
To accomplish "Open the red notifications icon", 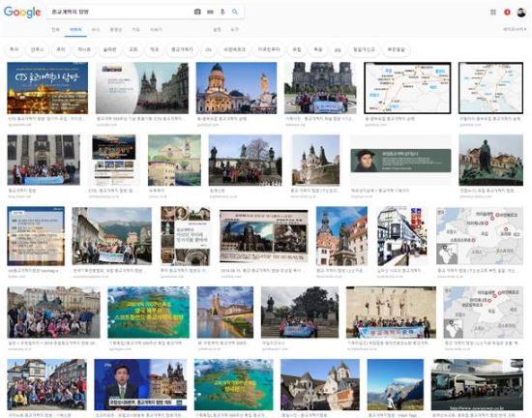I will point(507,13).
